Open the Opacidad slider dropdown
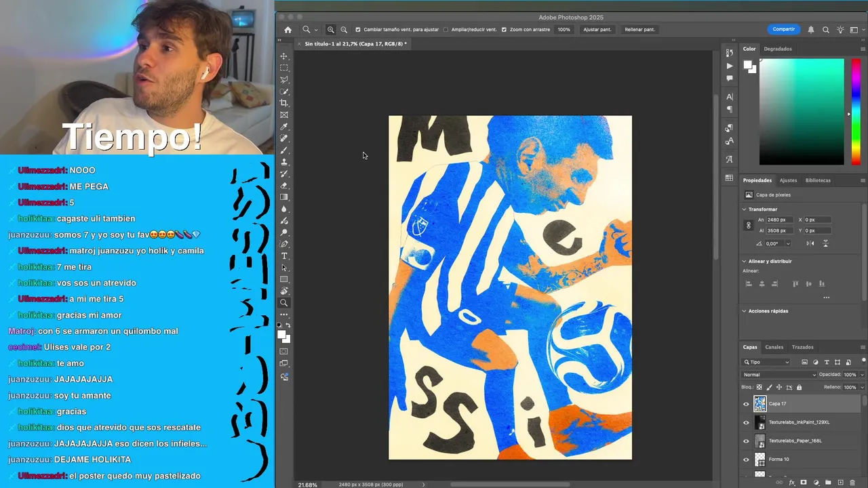This screenshot has height=488, width=868. point(862,375)
